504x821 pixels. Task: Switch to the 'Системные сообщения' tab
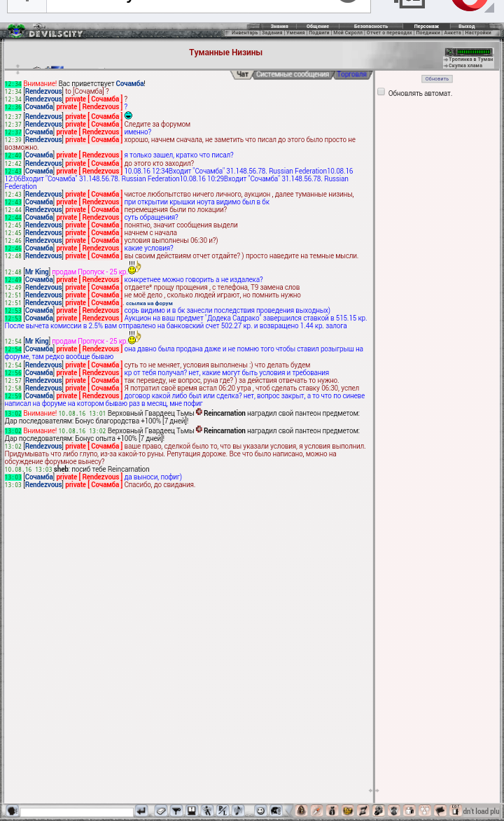point(292,74)
